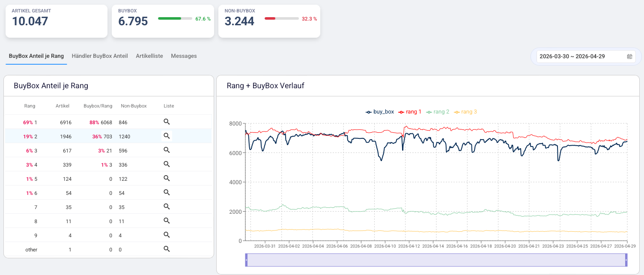Open the calendar icon in date range field
The width and height of the screenshot is (644, 275).
point(629,57)
